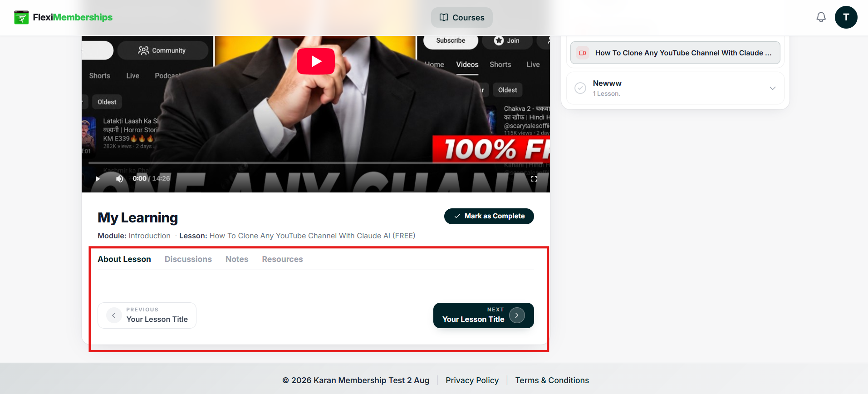The image size is (868, 394).
Task: Open the Privacy Policy link
Action: [472, 380]
